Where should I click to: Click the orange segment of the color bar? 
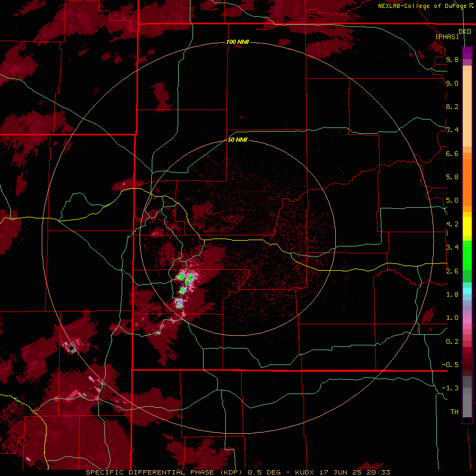pyautogui.click(x=467, y=182)
